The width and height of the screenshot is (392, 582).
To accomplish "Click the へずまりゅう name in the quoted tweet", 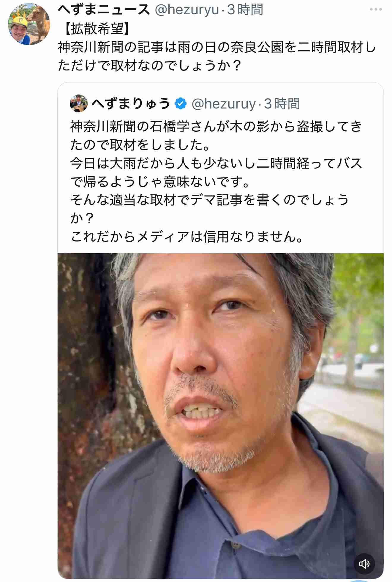I will [131, 104].
